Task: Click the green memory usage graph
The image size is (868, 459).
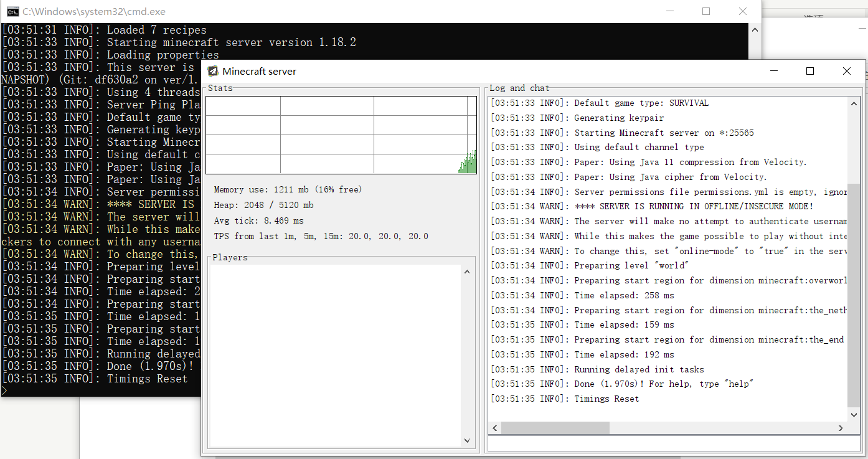Action: (x=468, y=164)
